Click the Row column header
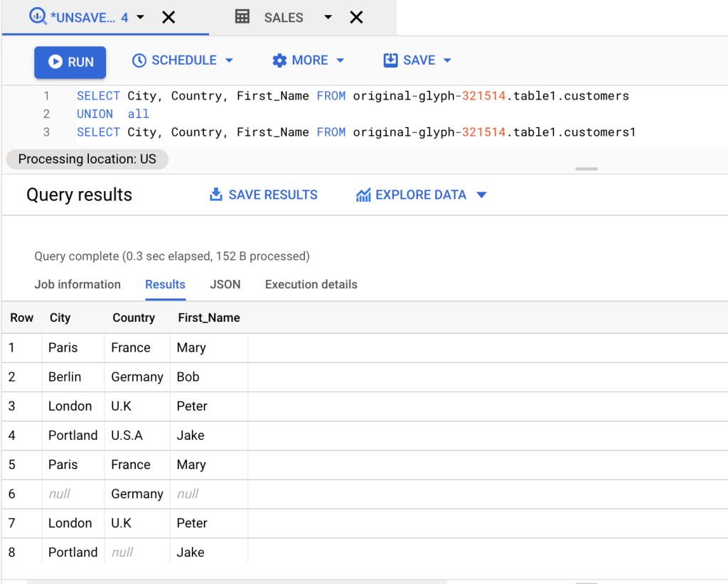The height and width of the screenshot is (584, 728). 22,318
